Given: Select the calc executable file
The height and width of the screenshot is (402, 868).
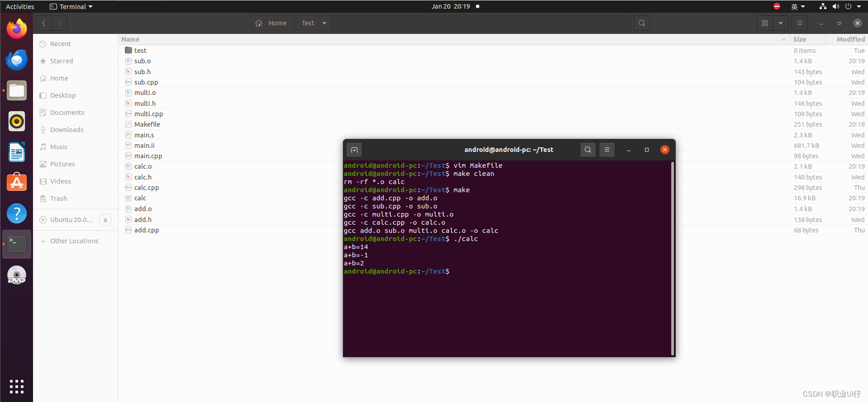Looking at the screenshot, I should (231, 198).
